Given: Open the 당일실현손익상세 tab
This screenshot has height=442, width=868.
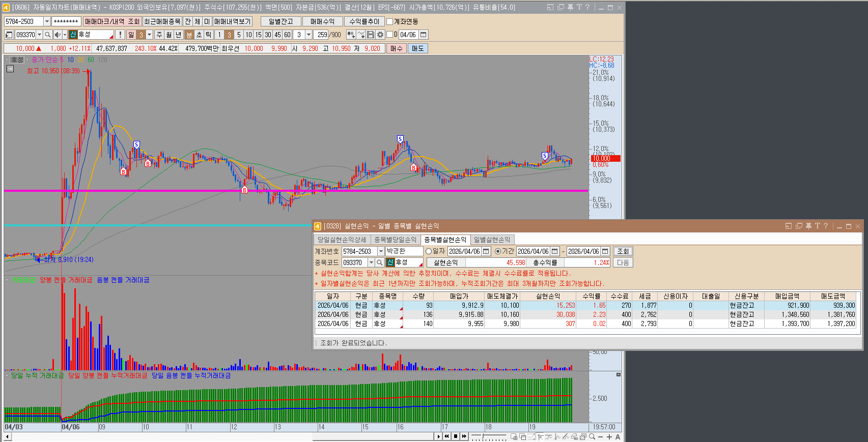Looking at the screenshot, I should [342, 240].
